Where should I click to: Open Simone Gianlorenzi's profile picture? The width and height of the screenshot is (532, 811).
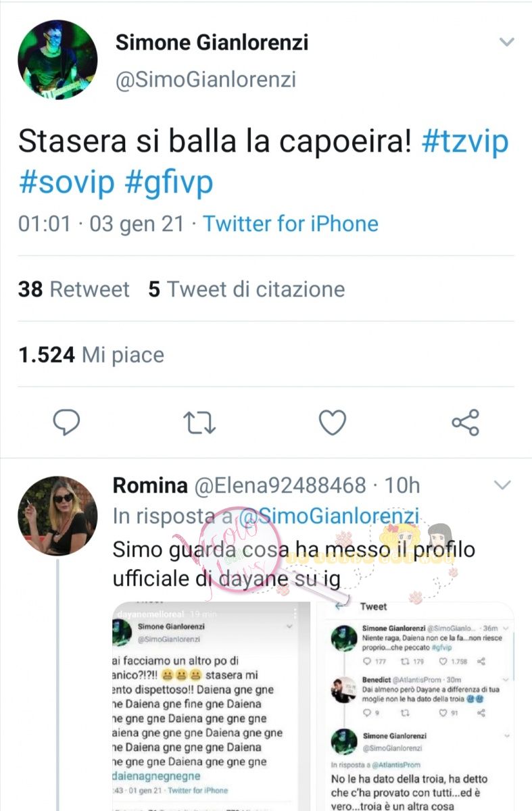(x=57, y=60)
